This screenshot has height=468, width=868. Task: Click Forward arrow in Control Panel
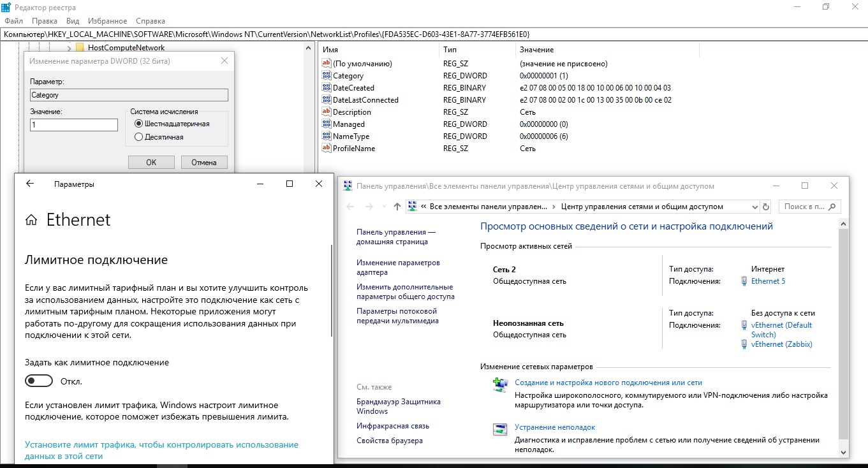[369, 207]
